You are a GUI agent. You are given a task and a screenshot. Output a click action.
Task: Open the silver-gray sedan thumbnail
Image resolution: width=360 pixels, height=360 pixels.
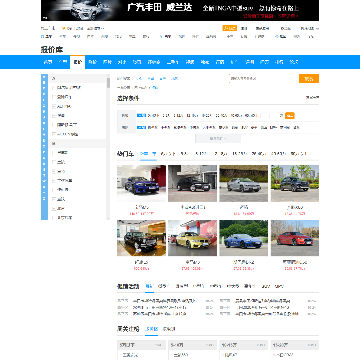(x=243, y=183)
